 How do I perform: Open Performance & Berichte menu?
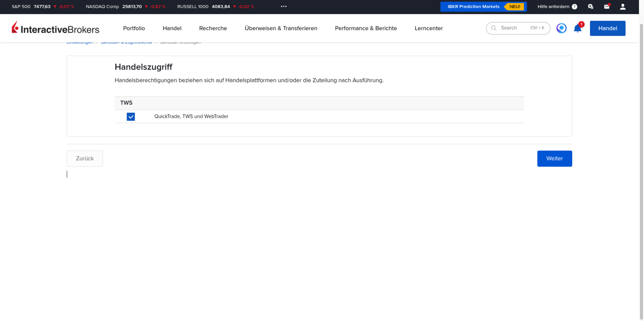tap(366, 28)
